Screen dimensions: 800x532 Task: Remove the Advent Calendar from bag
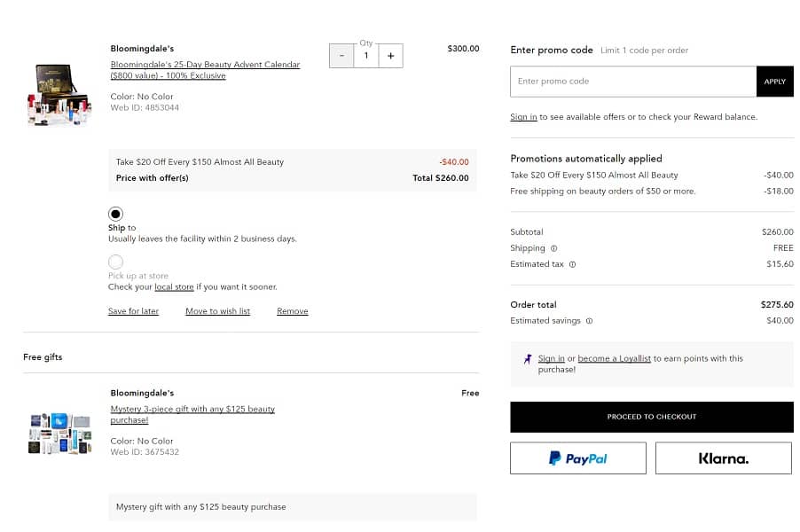tap(292, 311)
